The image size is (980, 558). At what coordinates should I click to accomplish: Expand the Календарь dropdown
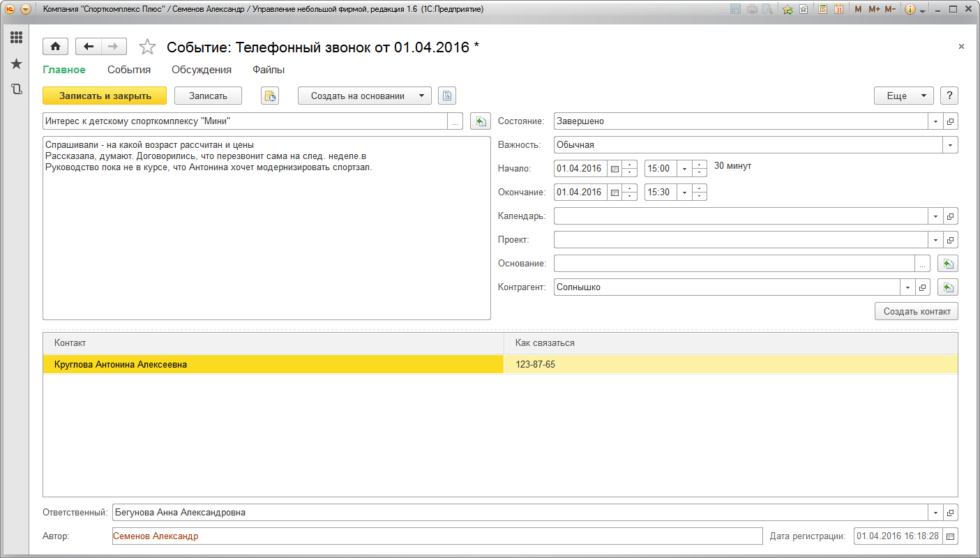point(935,216)
